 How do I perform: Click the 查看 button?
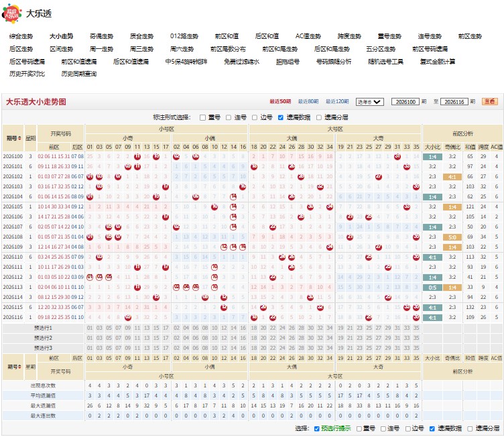[490, 102]
